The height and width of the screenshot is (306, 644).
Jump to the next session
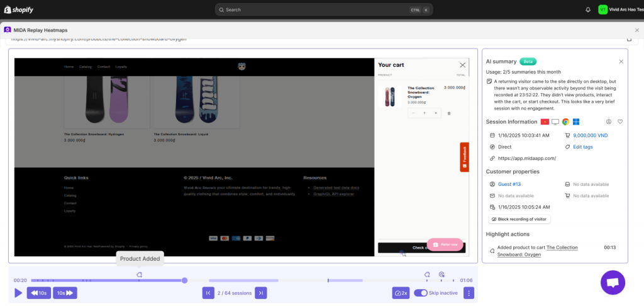pyautogui.click(x=261, y=293)
